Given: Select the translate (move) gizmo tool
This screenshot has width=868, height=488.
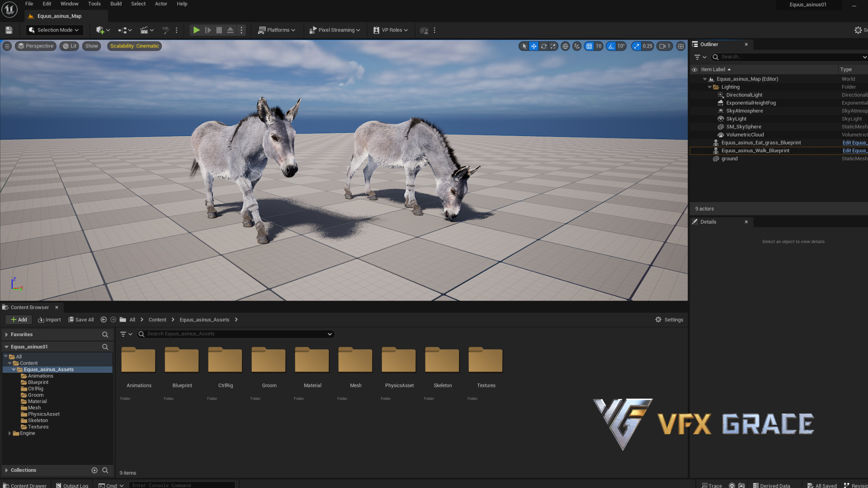Looking at the screenshot, I should pyautogui.click(x=534, y=46).
